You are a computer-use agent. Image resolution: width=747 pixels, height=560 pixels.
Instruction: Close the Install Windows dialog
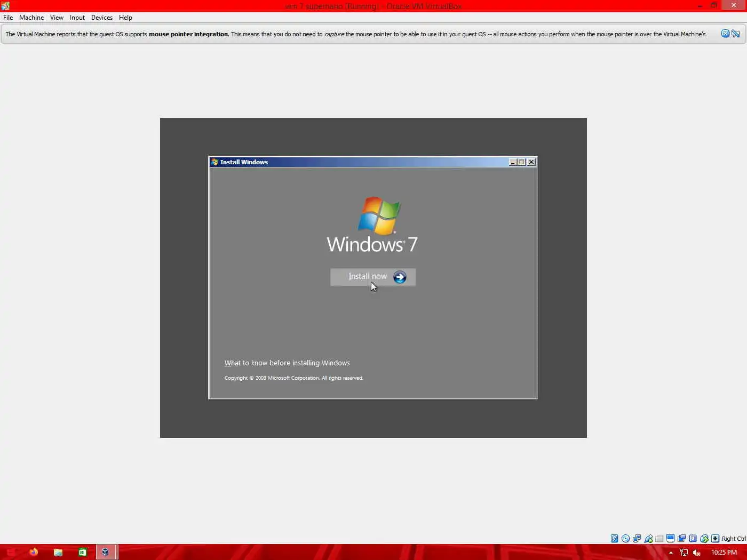click(531, 162)
